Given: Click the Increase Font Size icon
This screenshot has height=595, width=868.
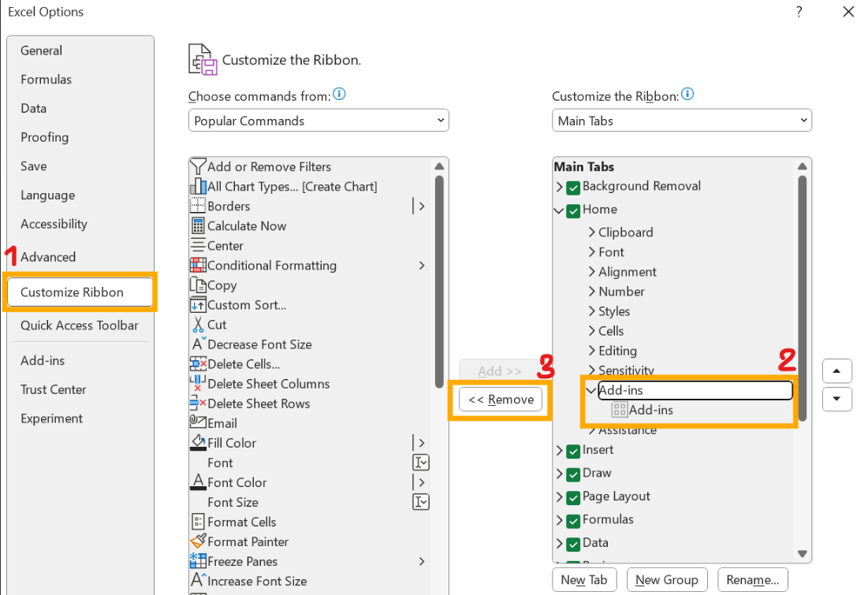Looking at the screenshot, I should [198, 581].
